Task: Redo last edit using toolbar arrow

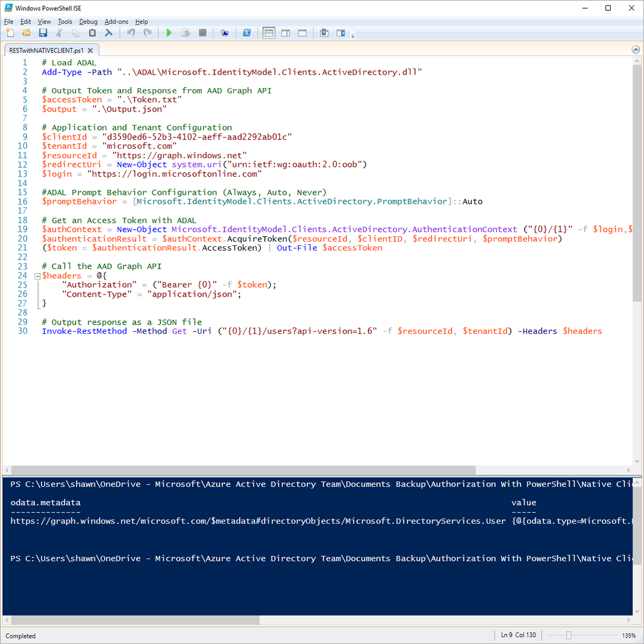Action: [x=148, y=33]
